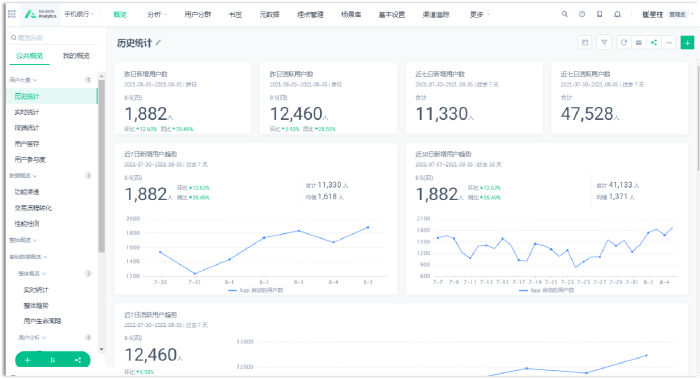700x379 pixels.
Task: Click the green plus add button
Action: pyautogui.click(x=687, y=43)
